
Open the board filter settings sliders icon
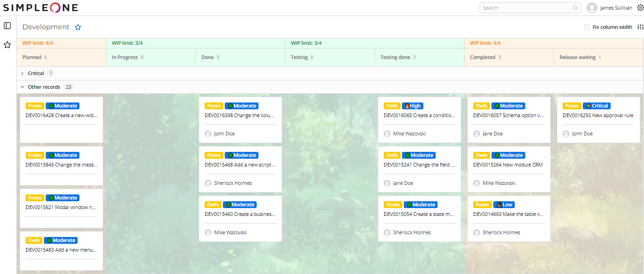tap(640, 27)
